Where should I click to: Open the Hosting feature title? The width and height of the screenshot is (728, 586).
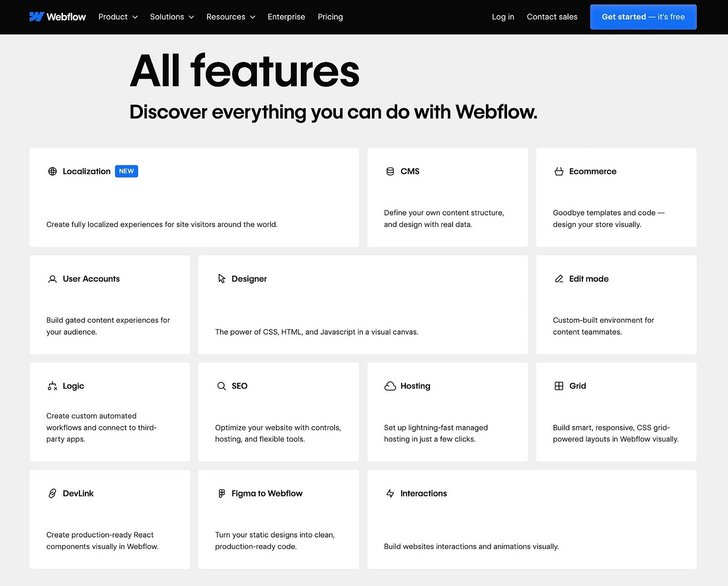pos(415,386)
